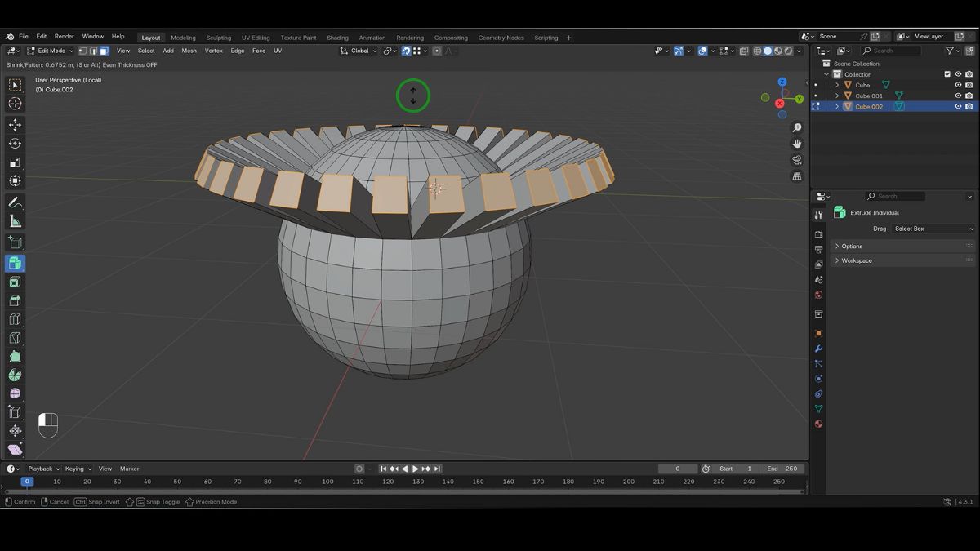Image resolution: width=980 pixels, height=551 pixels.
Task: Select the Move tool in the toolbar
Action: (x=15, y=125)
